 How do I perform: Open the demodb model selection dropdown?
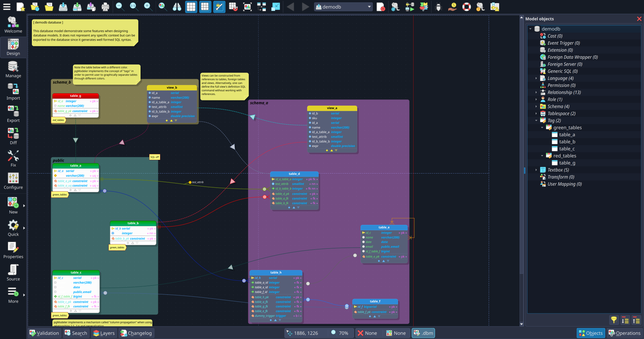coord(343,7)
